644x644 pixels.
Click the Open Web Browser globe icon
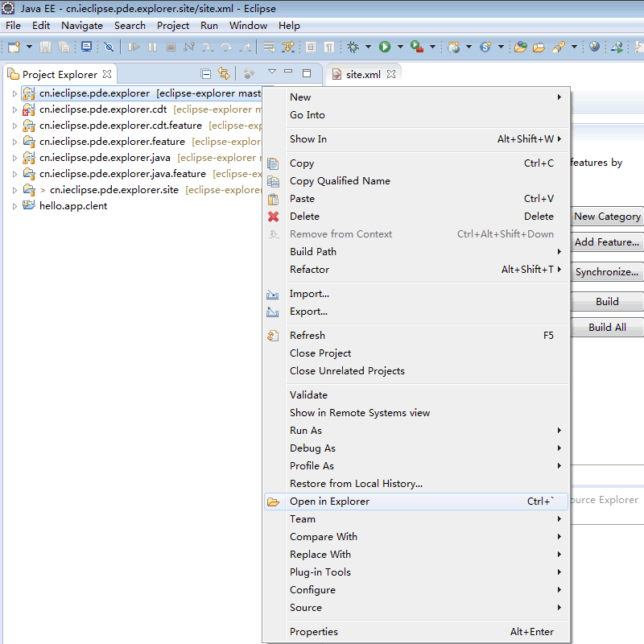pyautogui.click(x=594, y=47)
